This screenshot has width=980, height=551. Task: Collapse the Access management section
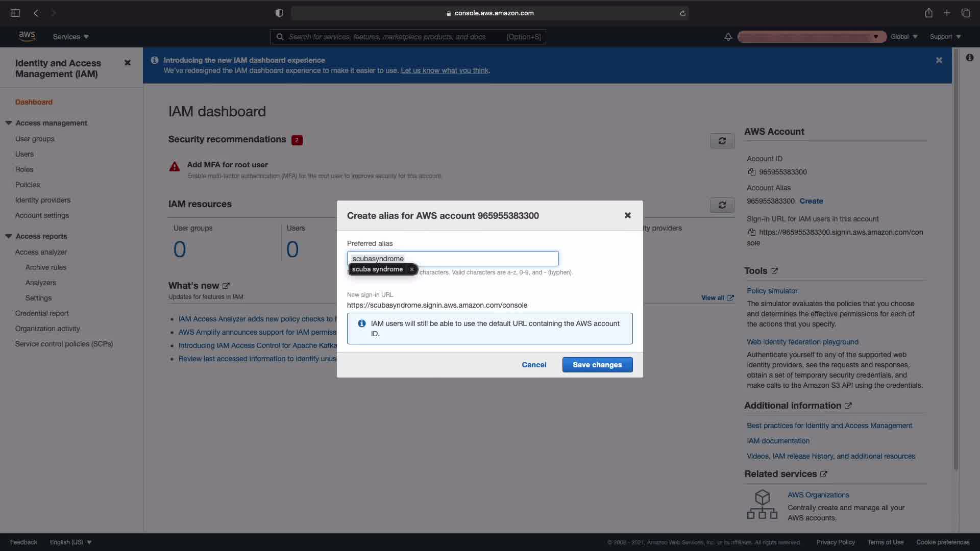click(9, 123)
